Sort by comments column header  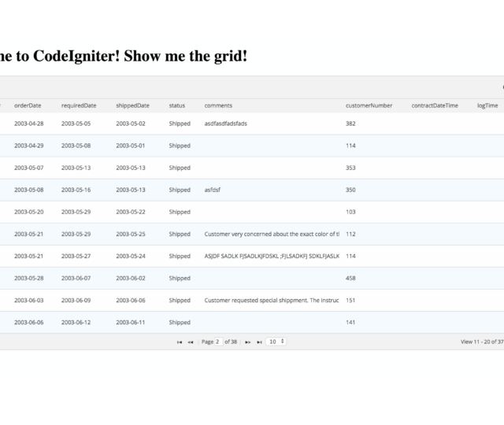pyautogui.click(x=218, y=105)
